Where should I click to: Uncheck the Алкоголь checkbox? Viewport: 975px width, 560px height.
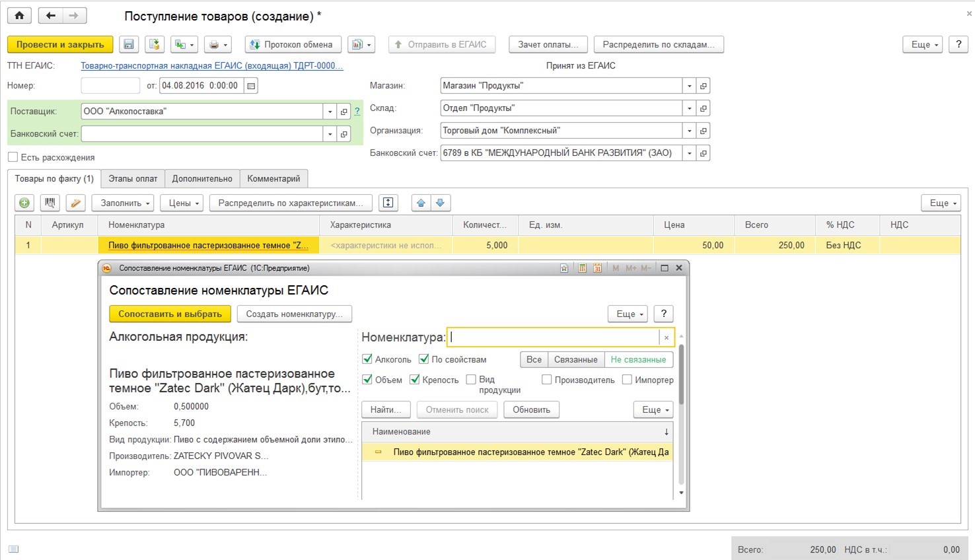(367, 359)
